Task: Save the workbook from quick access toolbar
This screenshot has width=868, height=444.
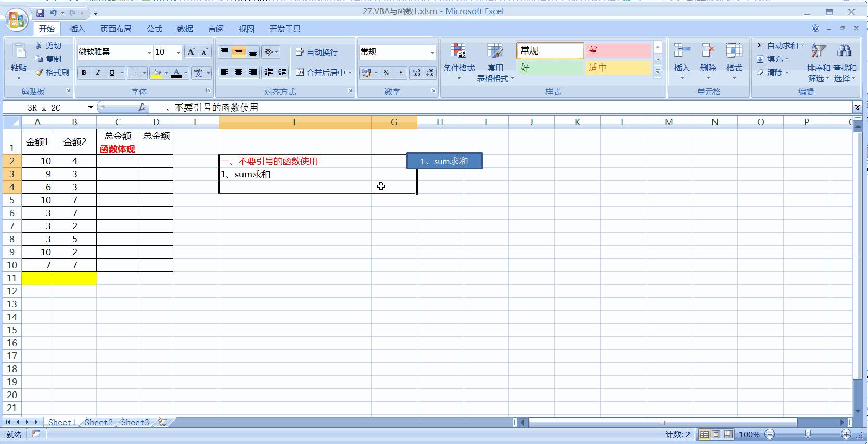Action: coord(40,12)
